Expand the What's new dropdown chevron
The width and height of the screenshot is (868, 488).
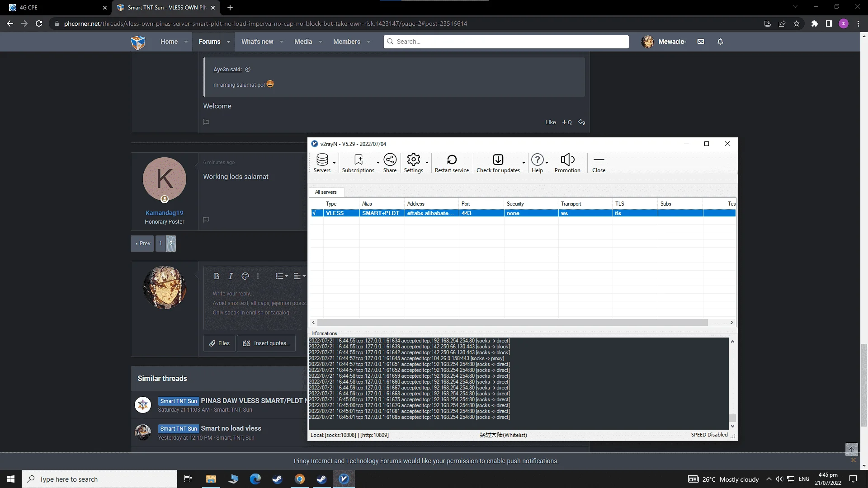[x=282, y=42]
